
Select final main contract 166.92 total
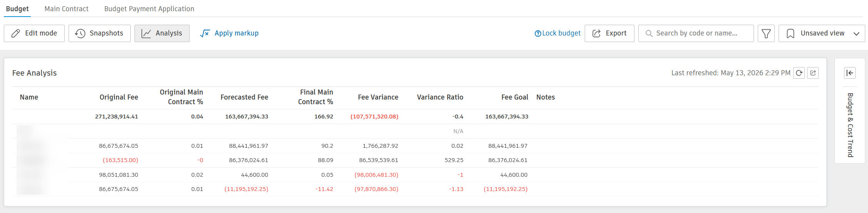324,117
